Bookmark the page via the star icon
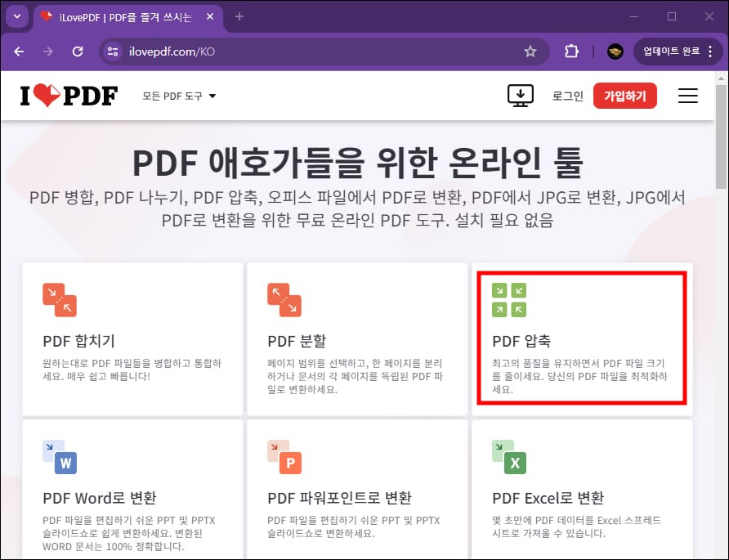Image resolution: width=729 pixels, height=560 pixels. [x=530, y=51]
